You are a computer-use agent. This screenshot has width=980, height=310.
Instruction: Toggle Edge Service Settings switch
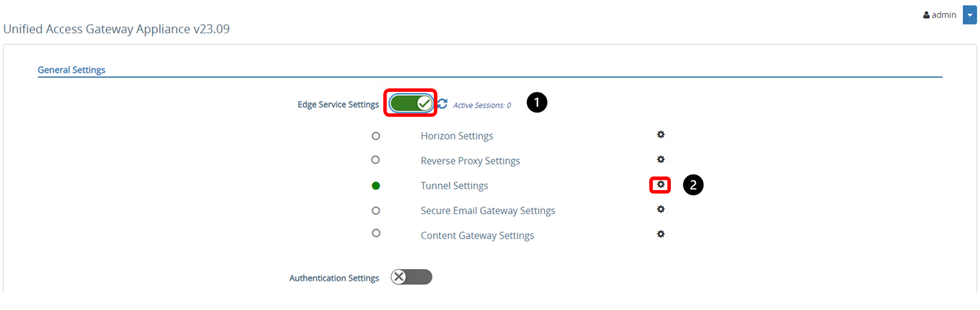411,104
